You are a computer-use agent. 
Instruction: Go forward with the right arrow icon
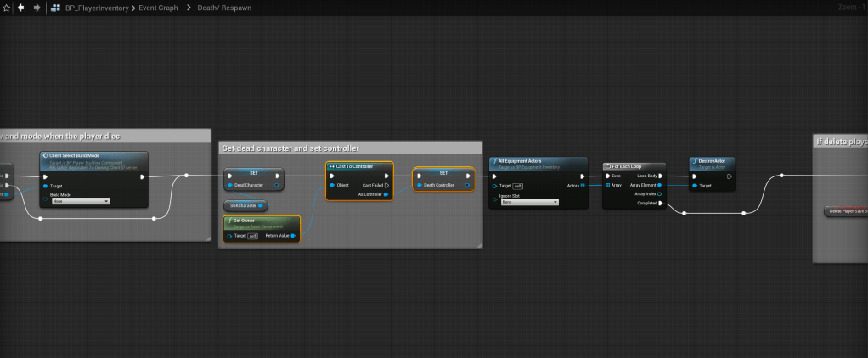coord(37,8)
